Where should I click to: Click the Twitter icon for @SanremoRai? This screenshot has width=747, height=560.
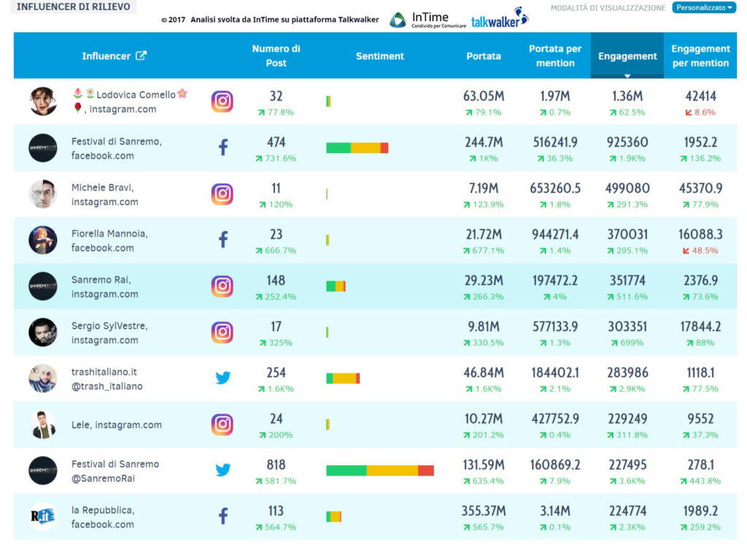click(x=223, y=470)
